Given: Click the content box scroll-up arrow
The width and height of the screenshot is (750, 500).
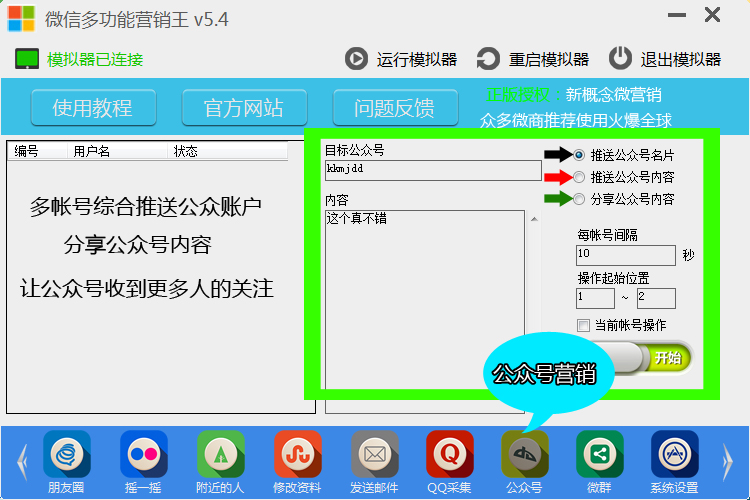Looking at the screenshot, I should pos(534,219).
